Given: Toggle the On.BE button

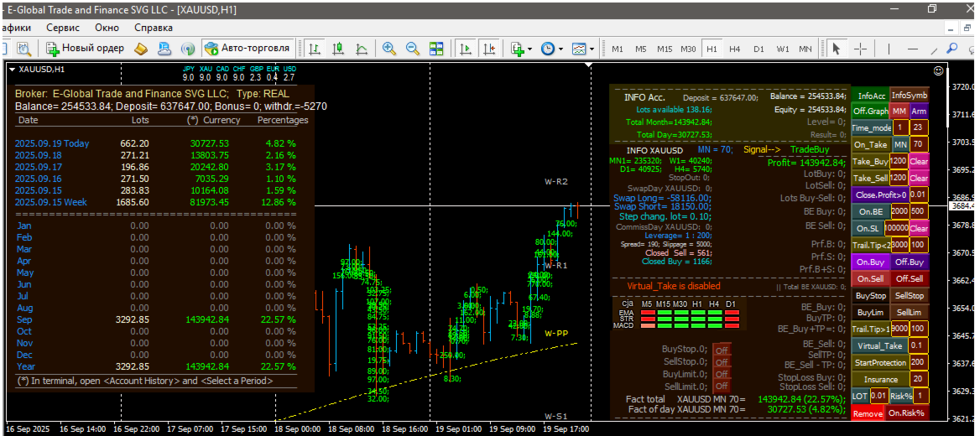Looking at the screenshot, I should pos(871,211).
